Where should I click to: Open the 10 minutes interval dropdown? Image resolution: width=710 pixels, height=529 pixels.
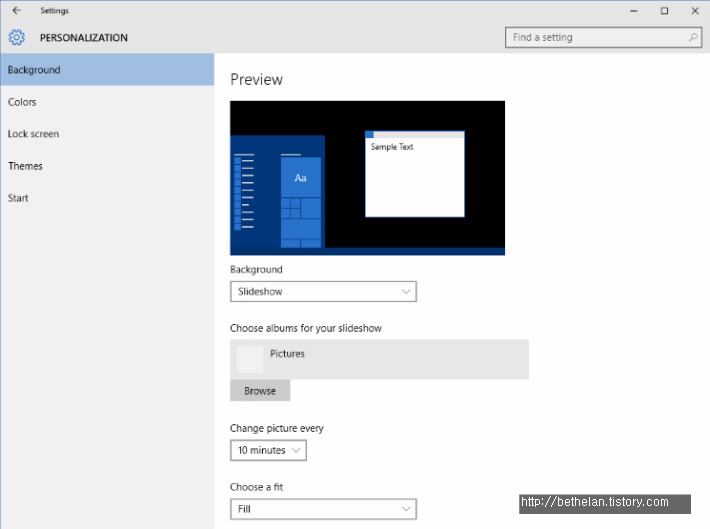click(268, 450)
